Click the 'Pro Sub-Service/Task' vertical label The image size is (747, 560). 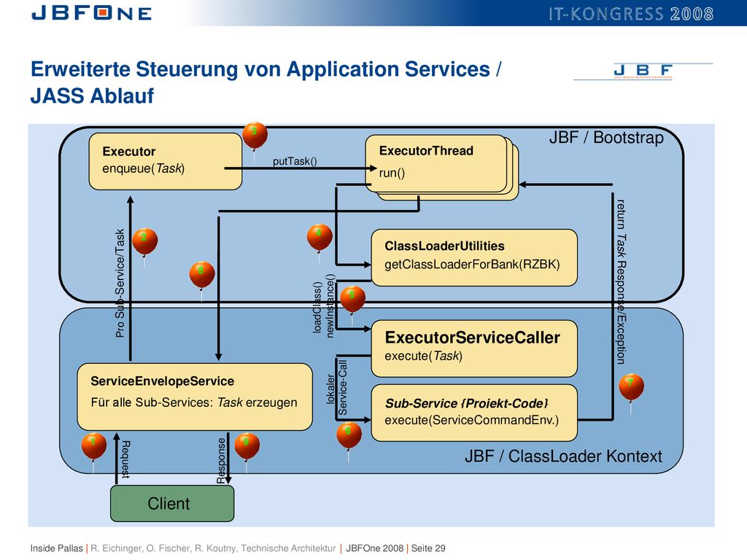pos(120,284)
